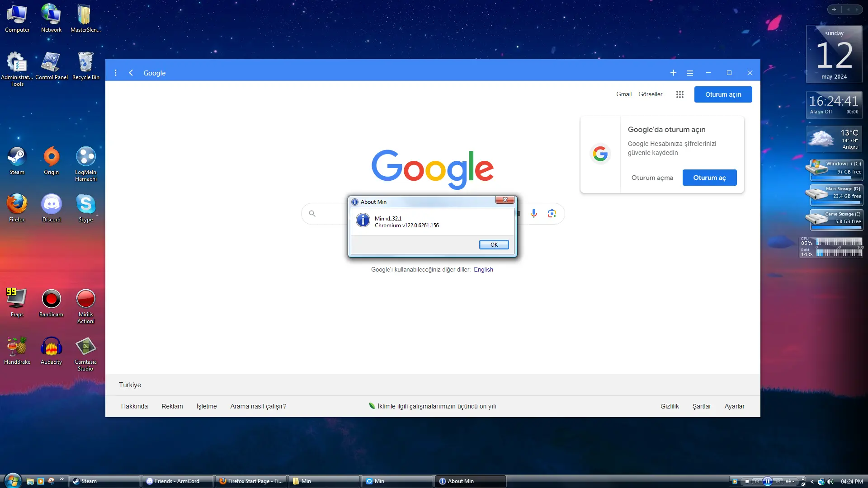Click the Gmail link

tap(624, 94)
